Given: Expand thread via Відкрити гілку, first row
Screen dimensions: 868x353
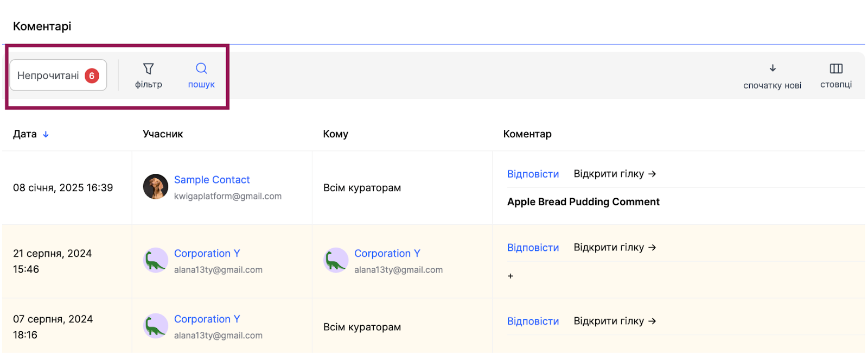Looking at the screenshot, I should [615, 174].
